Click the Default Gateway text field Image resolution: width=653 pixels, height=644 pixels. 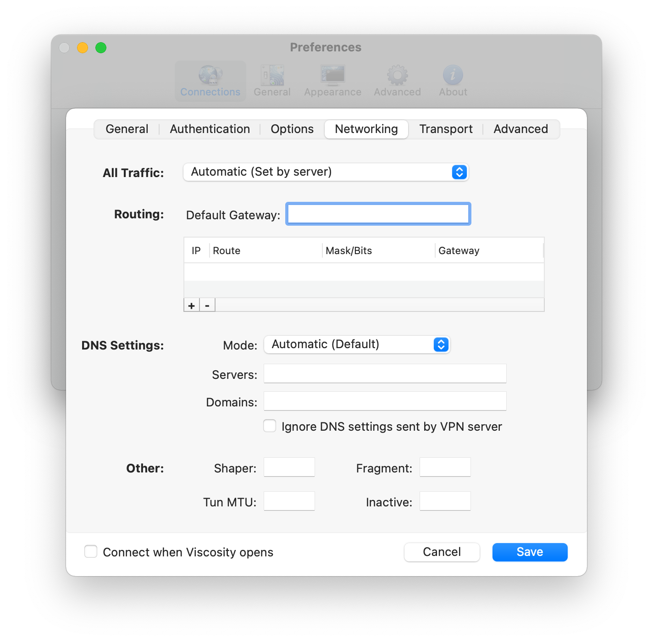(378, 214)
